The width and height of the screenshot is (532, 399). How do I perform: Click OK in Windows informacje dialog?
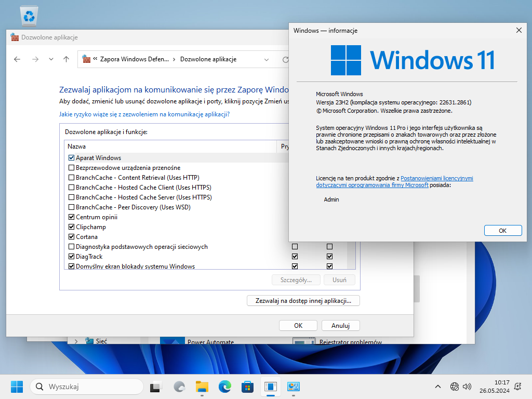click(502, 230)
